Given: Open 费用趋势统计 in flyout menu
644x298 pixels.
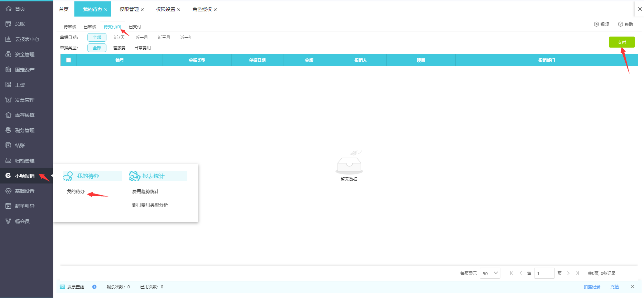Looking at the screenshot, I should tap(146, 192).
